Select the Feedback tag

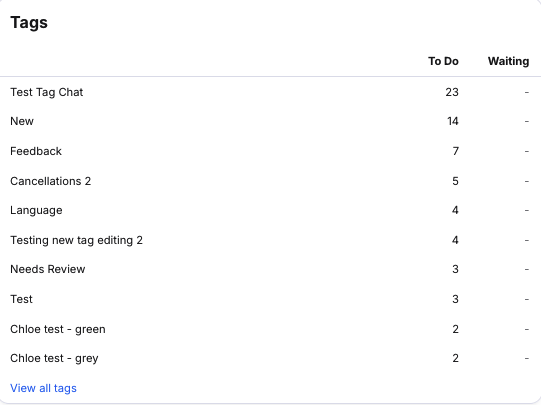coord(36,151)
